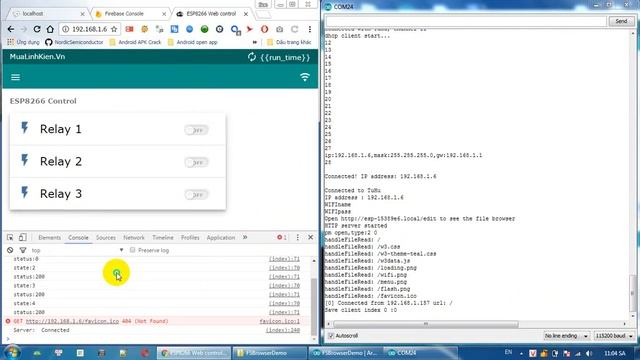Toggle the DevTools device toolbar icon
The height and width of the screenshot is (360, 640).
(x=22, y=238)
